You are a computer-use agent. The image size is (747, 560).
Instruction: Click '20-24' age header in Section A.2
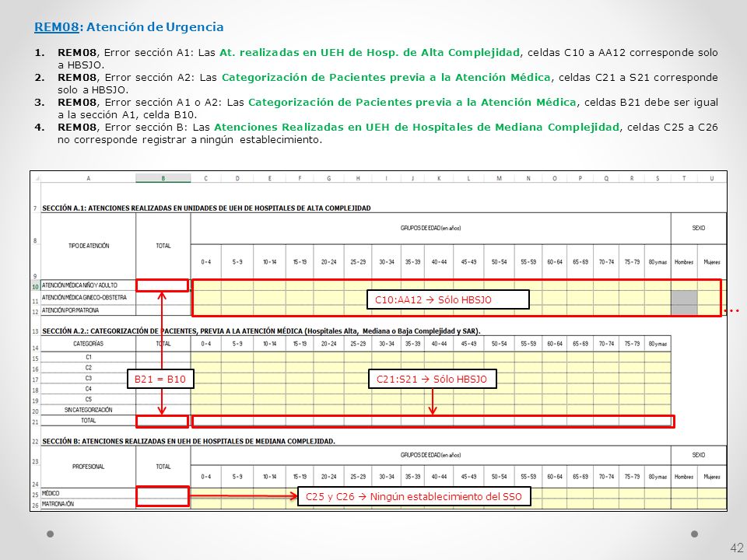[328, 344]
